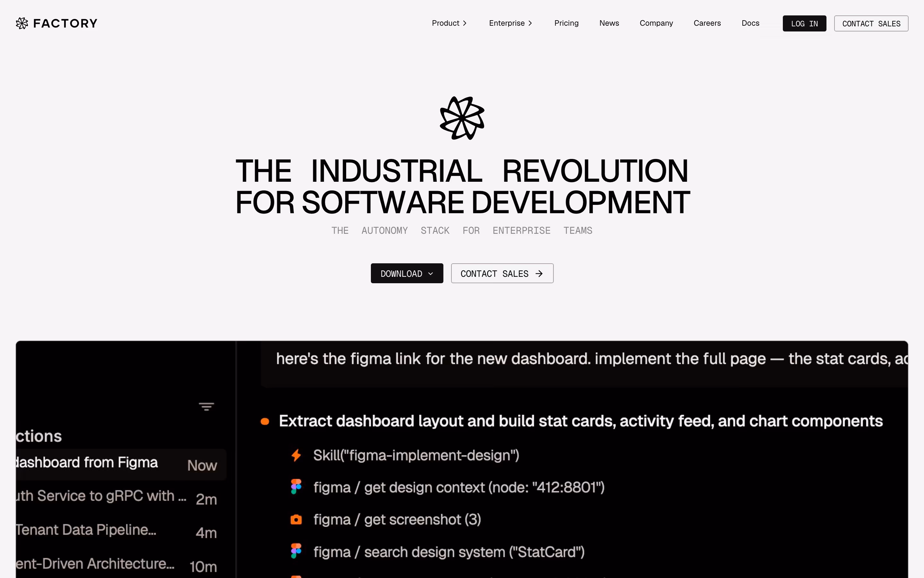
Task: Click 'The Autonomy Stack for Enterprise Teams' tagline
Action: (462, 231)
